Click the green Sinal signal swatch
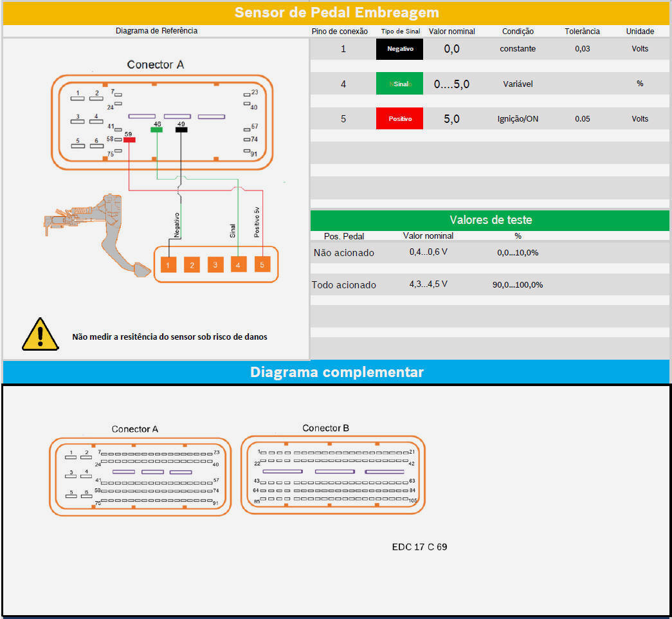The image size is (672, 619). coord(399,84)
